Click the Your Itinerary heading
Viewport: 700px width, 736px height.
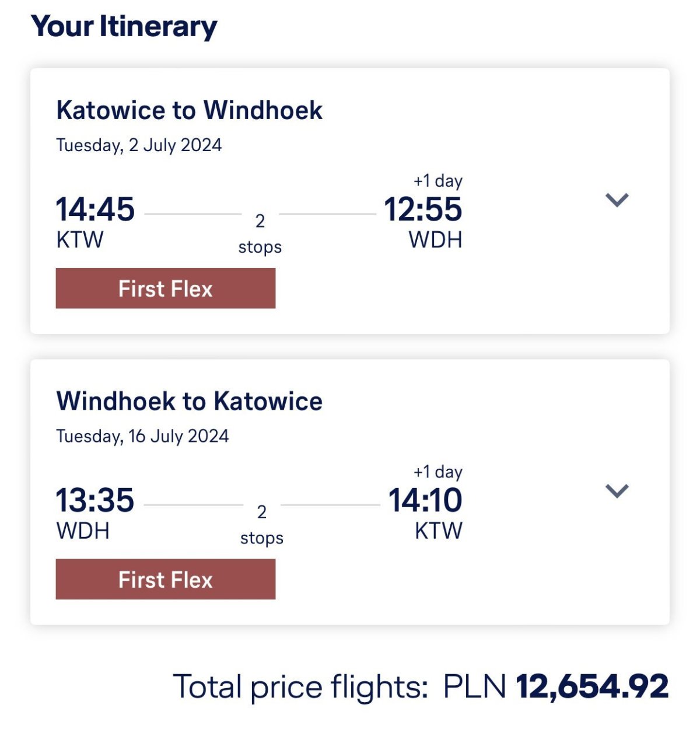tap(124, 27)
